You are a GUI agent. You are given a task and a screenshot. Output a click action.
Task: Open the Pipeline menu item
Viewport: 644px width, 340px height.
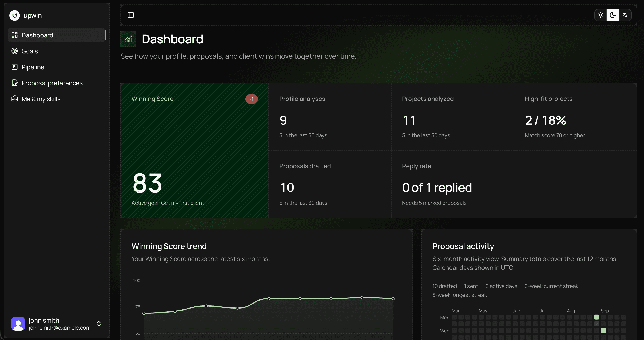[x=57, y=67]
